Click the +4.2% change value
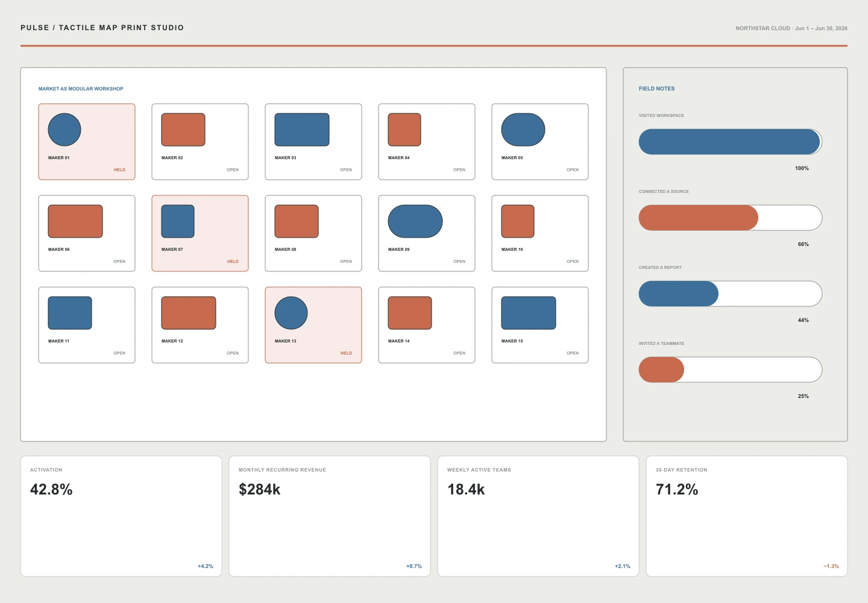 point(206,566)
